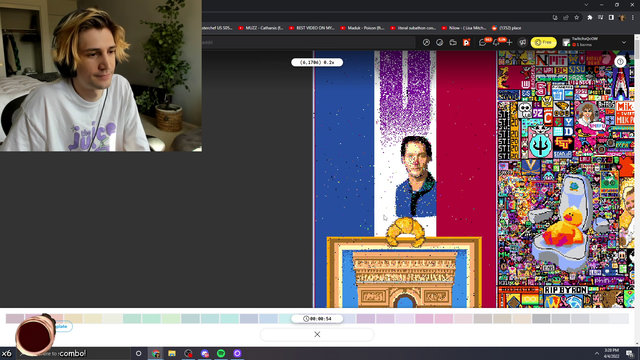This screenshot has height=360, width=640.
Task: Click the share page icon in address bar
Action: (566, 18)
